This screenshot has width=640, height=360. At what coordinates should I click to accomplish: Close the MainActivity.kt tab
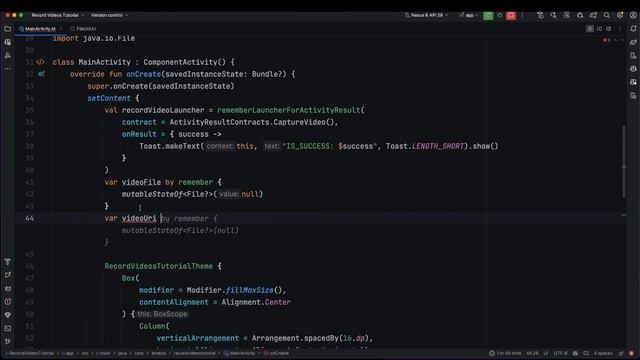coord(61,29)
